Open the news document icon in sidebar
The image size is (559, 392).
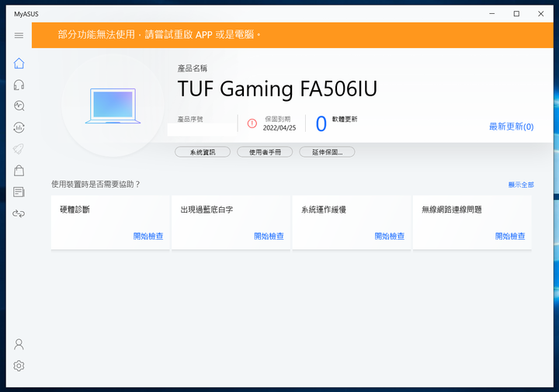[19, 192]
